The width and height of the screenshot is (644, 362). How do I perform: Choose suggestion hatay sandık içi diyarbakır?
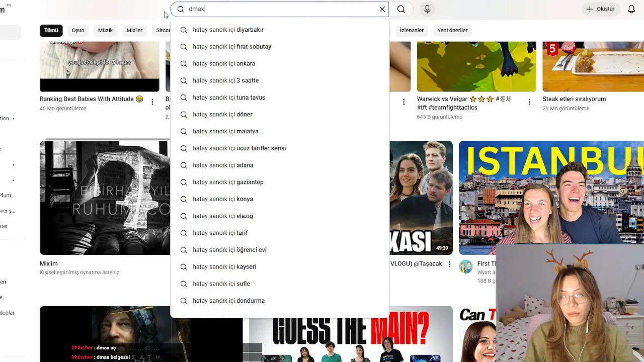pyautogui.click(x=280, y=30)
